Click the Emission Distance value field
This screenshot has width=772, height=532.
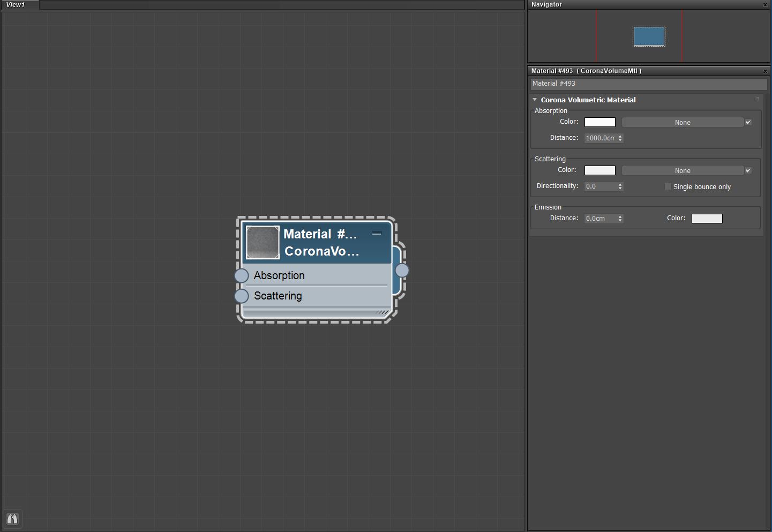pyautogui.click(x=601, y=219)
